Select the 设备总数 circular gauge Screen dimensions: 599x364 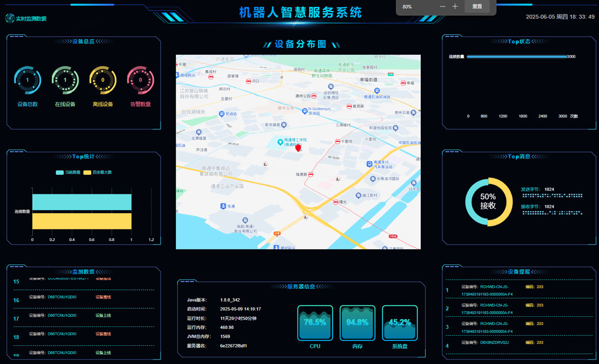click(27, 80)
